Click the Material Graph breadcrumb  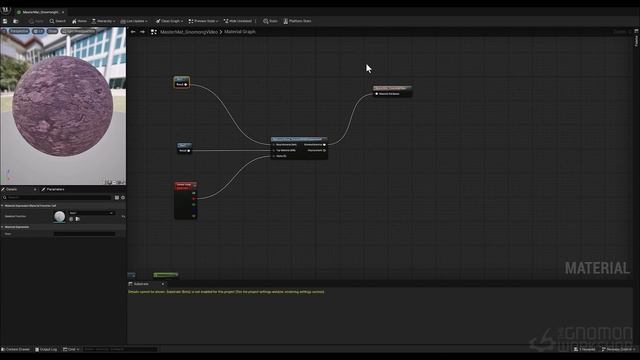click(x=240, y=32)
